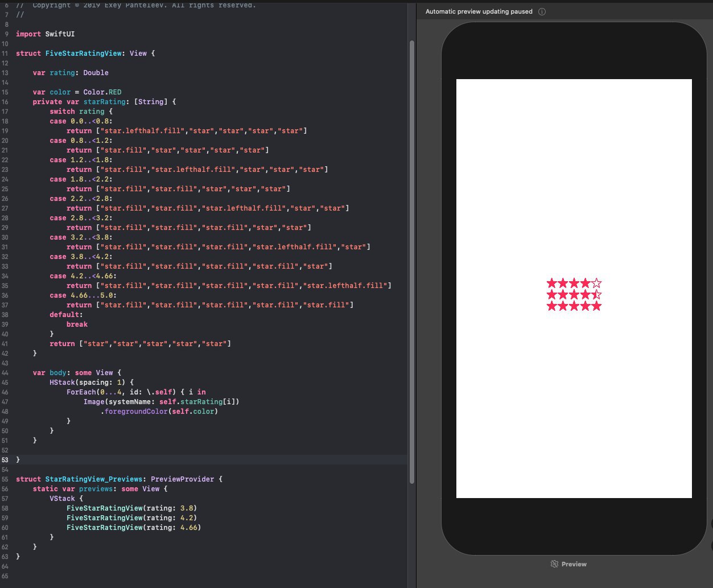Viewport: 713px width, 588px height.
Task: Click 'Color.RED' in the color declaration
Action: [x=102, y=92]
